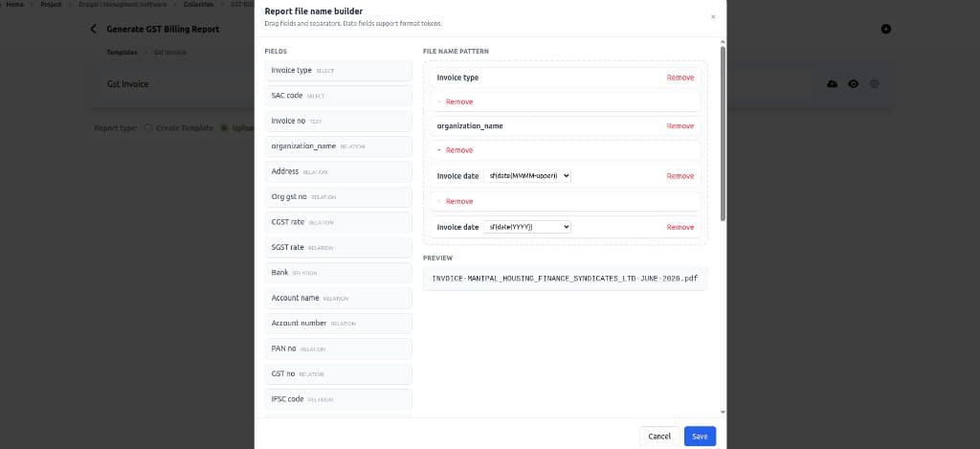Click the black plus icon at top right
The width and height of the screenshot is (980, 449).
click(885, 29)
